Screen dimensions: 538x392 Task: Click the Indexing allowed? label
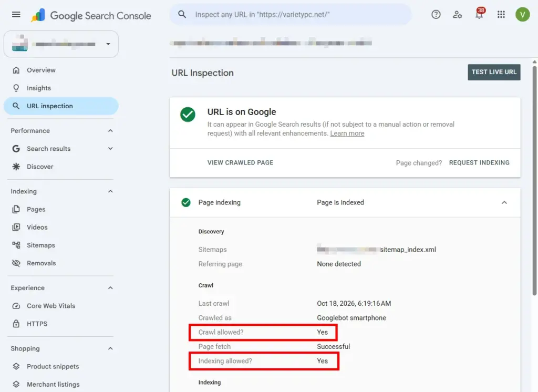pos(225,361)
